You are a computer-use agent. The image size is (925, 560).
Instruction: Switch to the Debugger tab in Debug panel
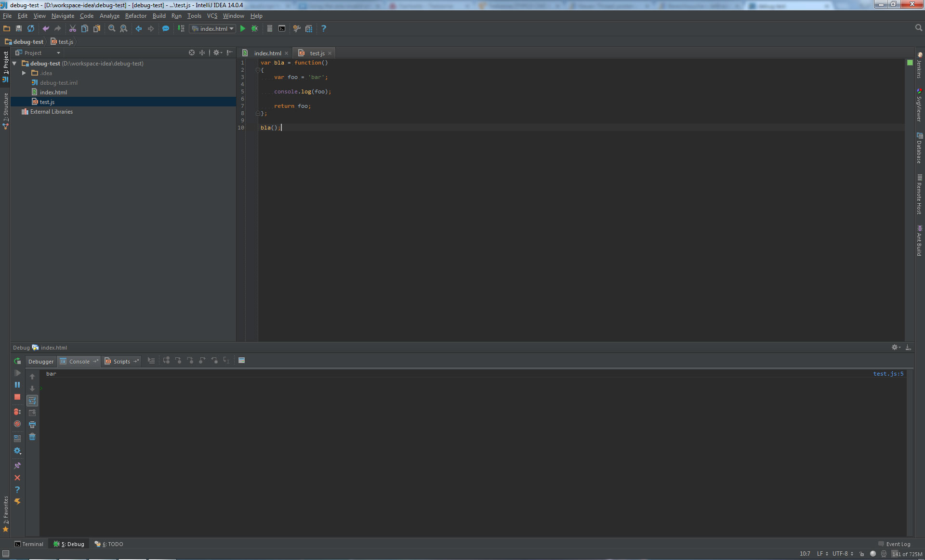(x=41, y=361)
